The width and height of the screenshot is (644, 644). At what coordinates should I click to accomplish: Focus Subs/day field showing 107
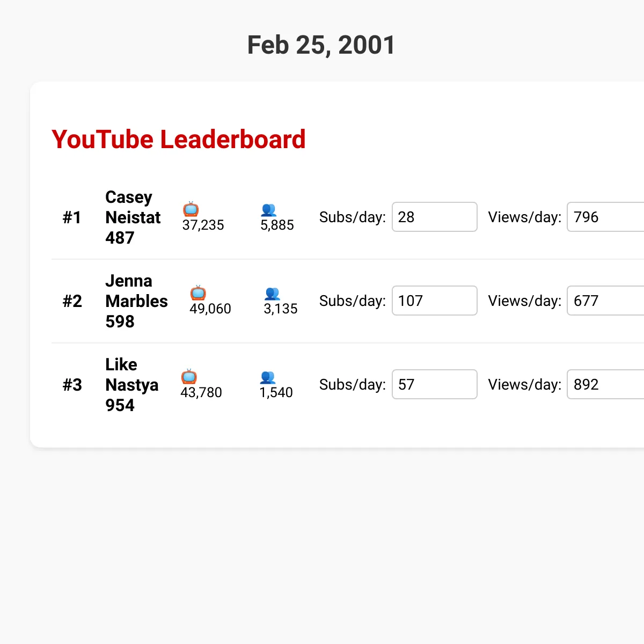[435, 301]
